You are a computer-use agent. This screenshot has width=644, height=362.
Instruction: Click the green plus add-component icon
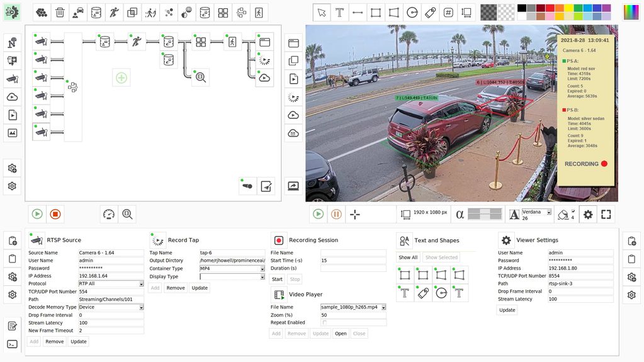point(121,77)
